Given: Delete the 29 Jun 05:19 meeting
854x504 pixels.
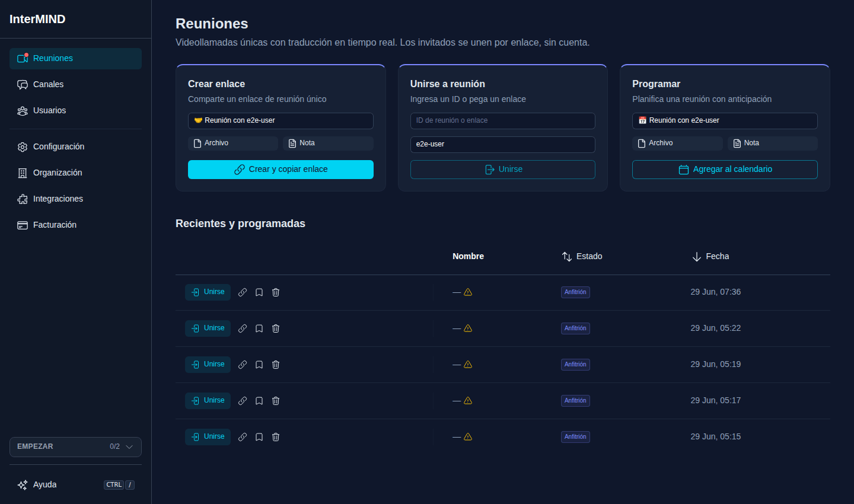Looking at the screenshot, I should [x=276, y=365].
